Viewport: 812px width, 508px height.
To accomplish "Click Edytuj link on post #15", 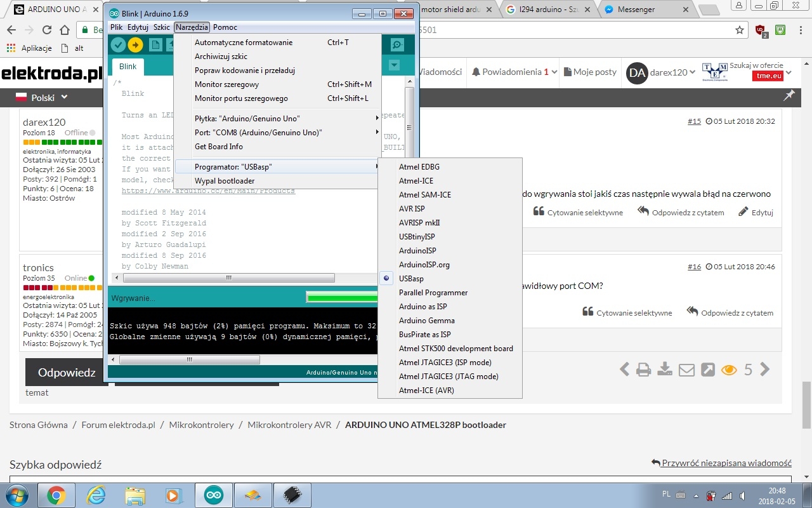I will point(756,212).
